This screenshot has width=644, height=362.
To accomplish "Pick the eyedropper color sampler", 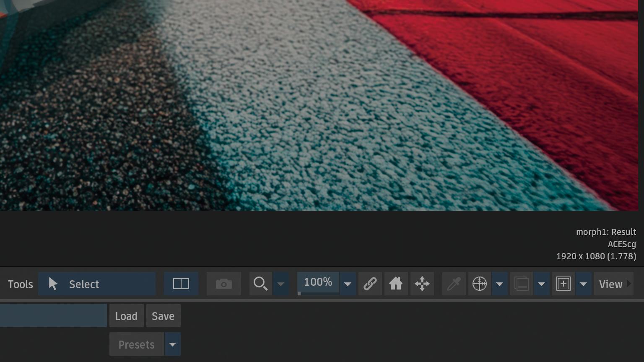I will pyautogui.click(x=454, y=284).
